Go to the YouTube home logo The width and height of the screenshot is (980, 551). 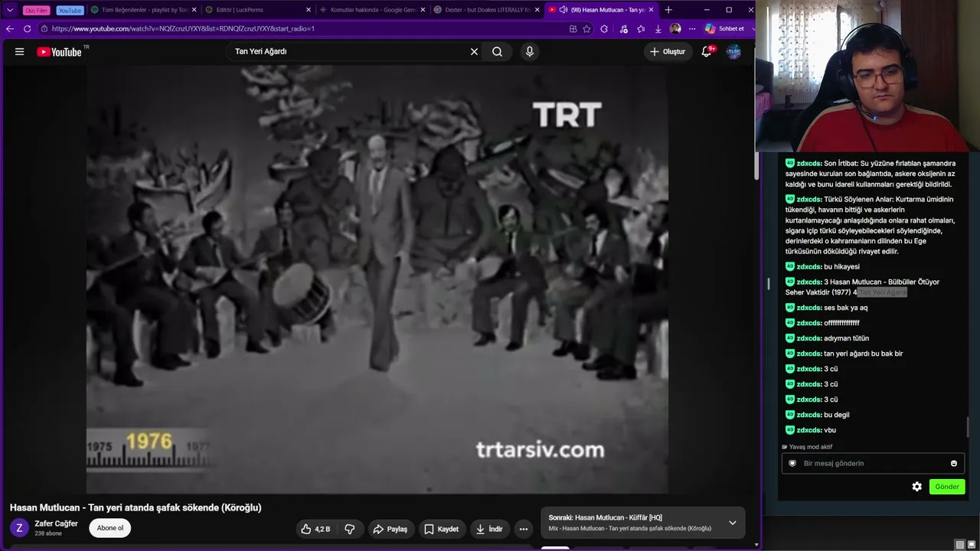(59, 51)
